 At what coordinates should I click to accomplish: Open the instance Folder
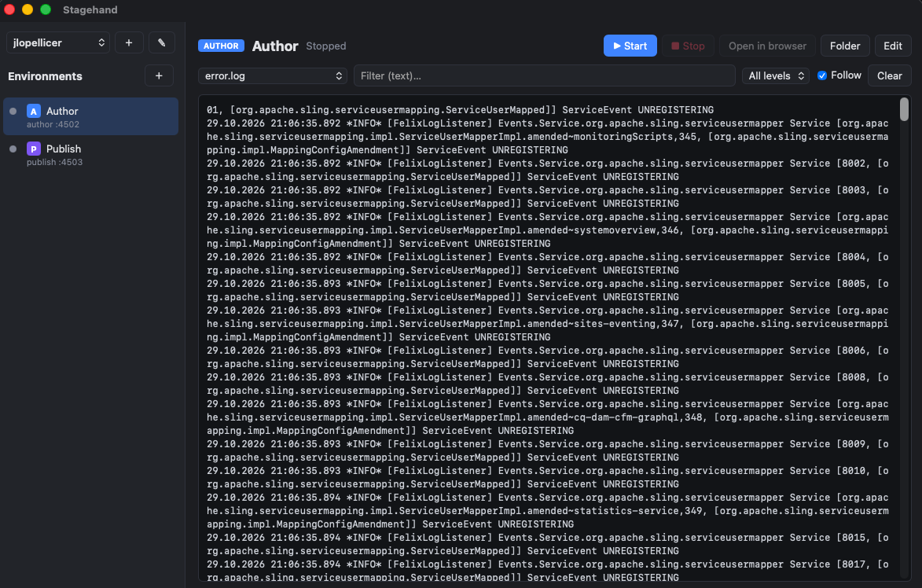click(845, 46)
